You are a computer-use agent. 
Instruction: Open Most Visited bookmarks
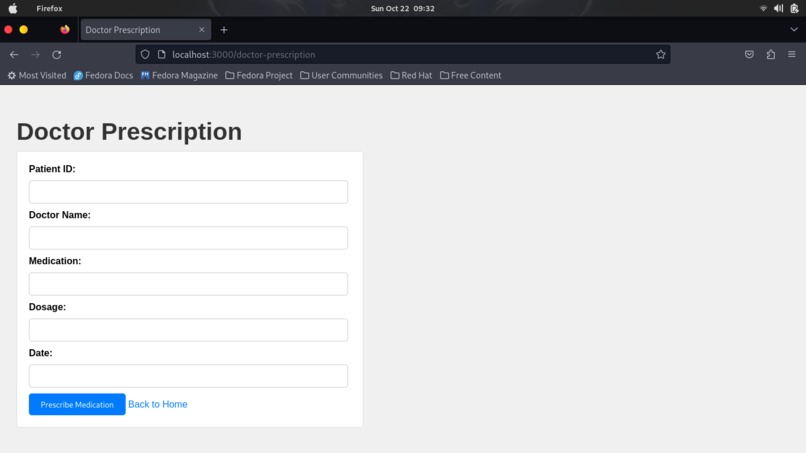(37, 75)
